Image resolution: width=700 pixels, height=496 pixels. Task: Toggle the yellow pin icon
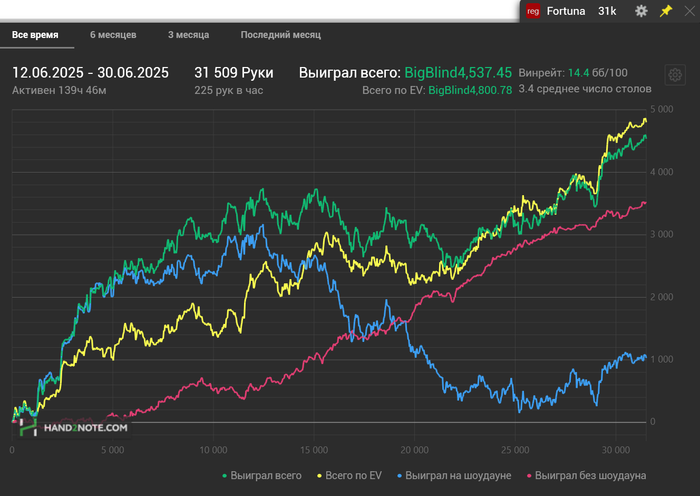point(666,11)
